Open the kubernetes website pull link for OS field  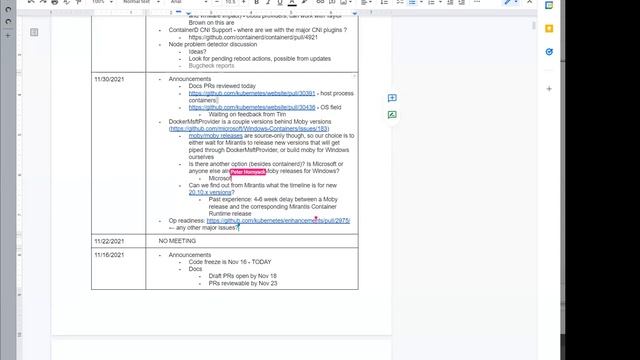pyautogui.click(x=252, y=107)
